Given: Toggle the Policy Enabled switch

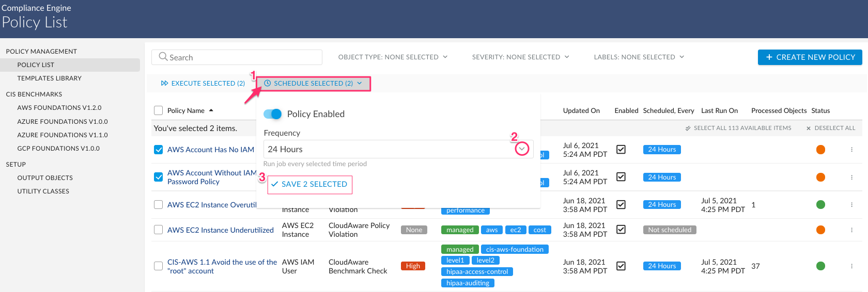Looking at the screenshot, I should [273, 114].
